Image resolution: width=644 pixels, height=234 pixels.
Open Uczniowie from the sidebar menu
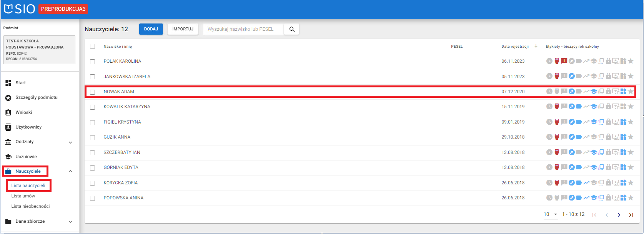click(x=26, y=157)
